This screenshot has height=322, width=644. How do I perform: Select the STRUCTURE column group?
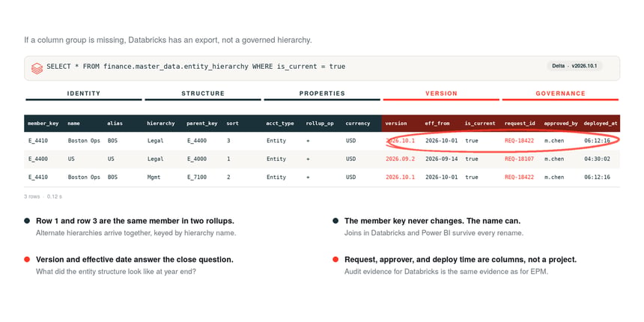click(x=203, y=94)
